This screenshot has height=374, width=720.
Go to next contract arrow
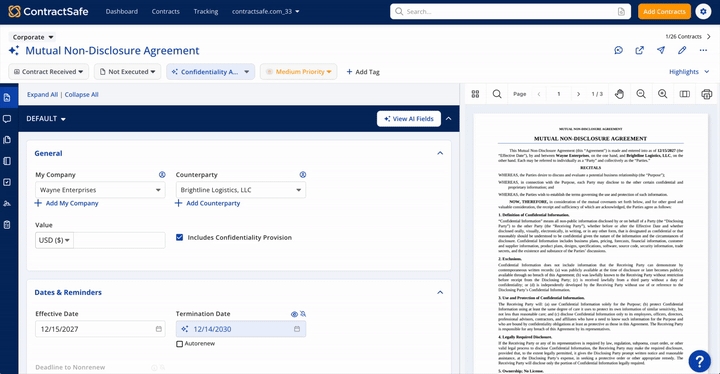709,36
